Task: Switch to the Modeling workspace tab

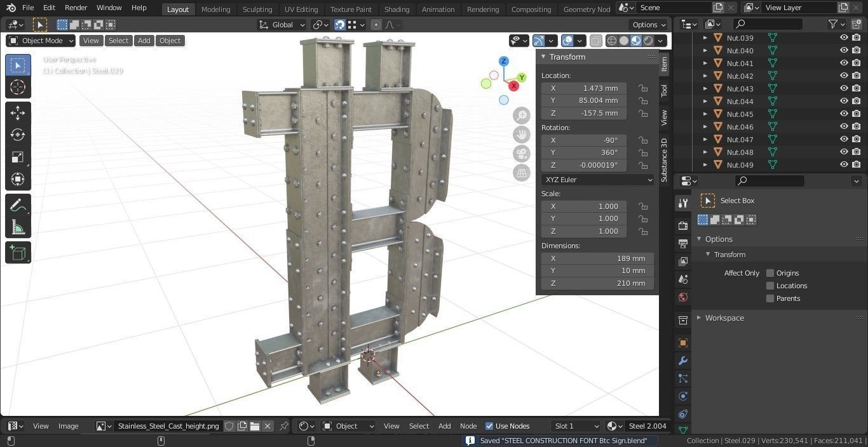Action: 215,10
